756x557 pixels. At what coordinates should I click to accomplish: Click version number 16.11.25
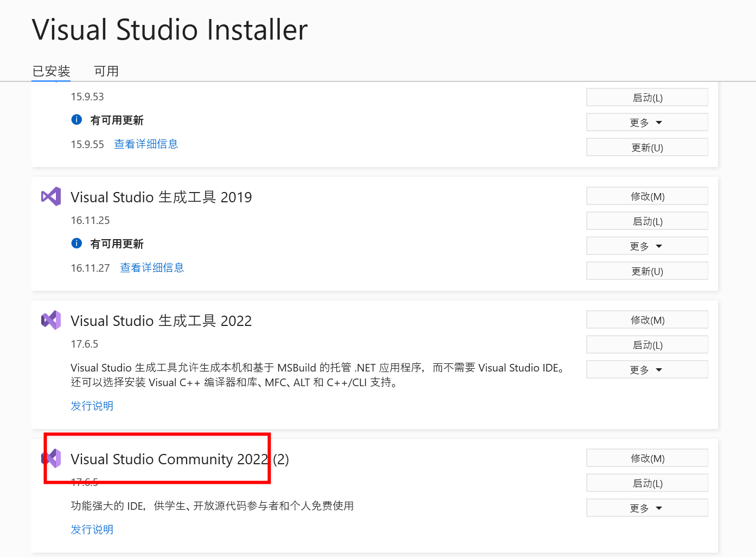tap(90, 221)
